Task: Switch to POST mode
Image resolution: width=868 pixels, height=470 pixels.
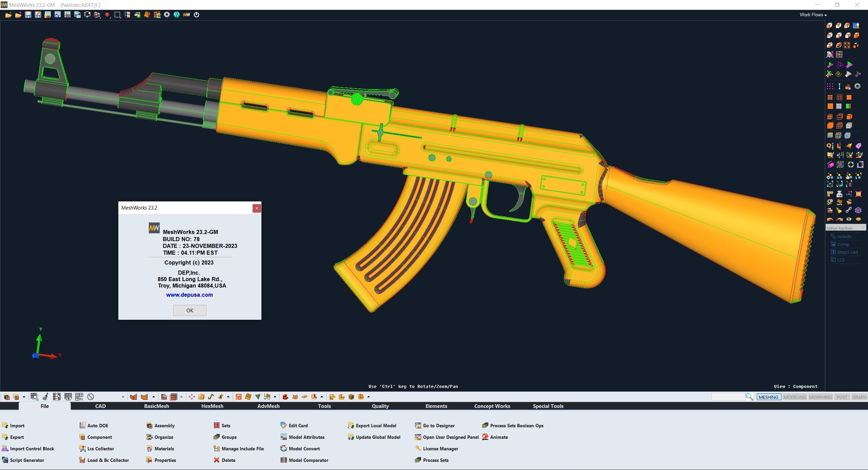Action: (842, 397)
